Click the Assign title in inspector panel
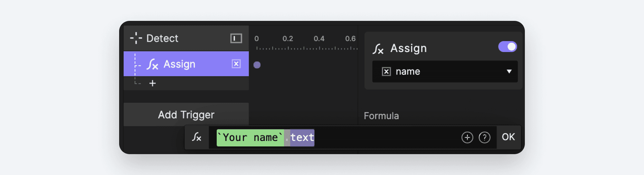Image resolution: width=644 pixels, height=175 pixels. tap(408, 48)
